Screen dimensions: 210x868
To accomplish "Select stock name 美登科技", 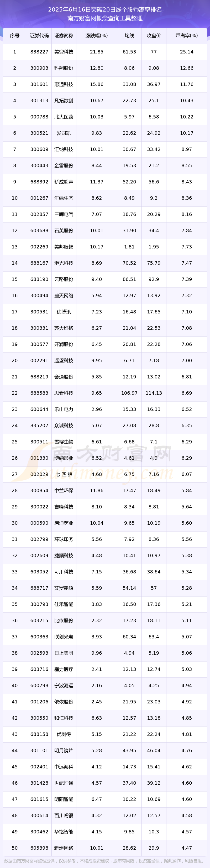I will 64,52.
